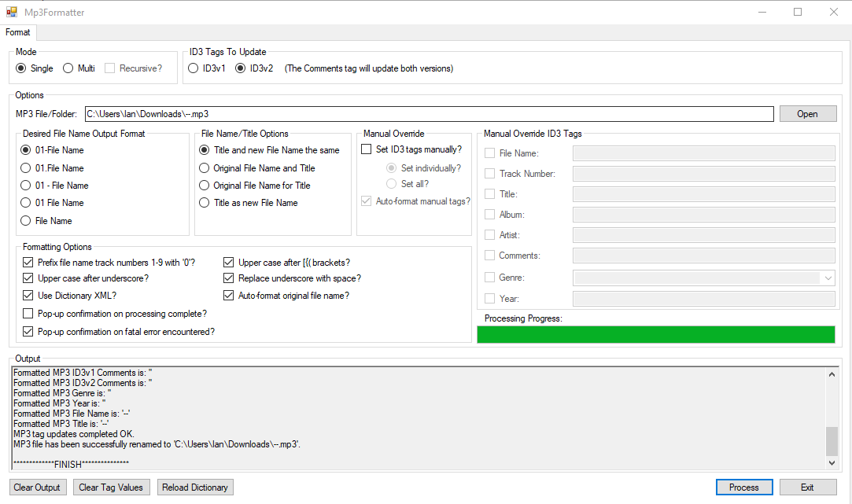
Task: Click 'Formatted MP3 Genre is' output line
Action: (62, 393)
